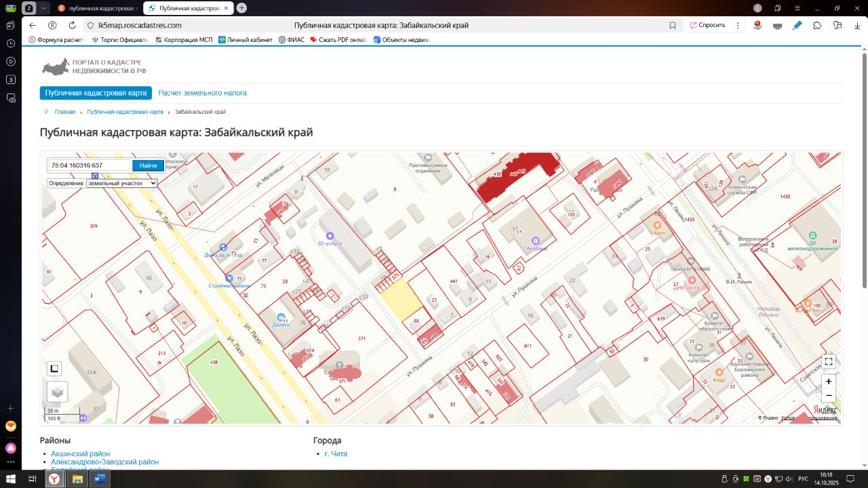Zoom in on the cadastral map
The height and width of the screenshot is (488, 868).
[829, 382]
